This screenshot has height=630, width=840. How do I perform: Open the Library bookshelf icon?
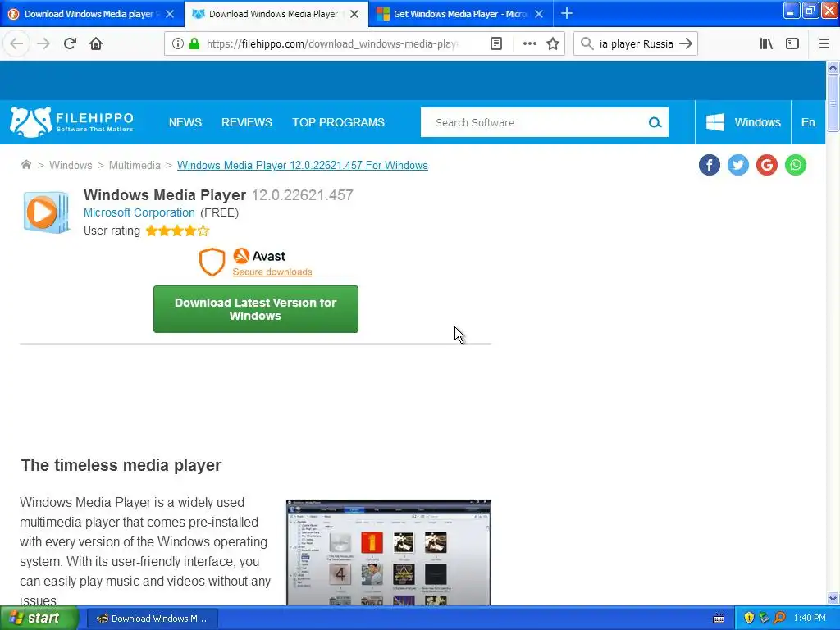click(766, 43)
